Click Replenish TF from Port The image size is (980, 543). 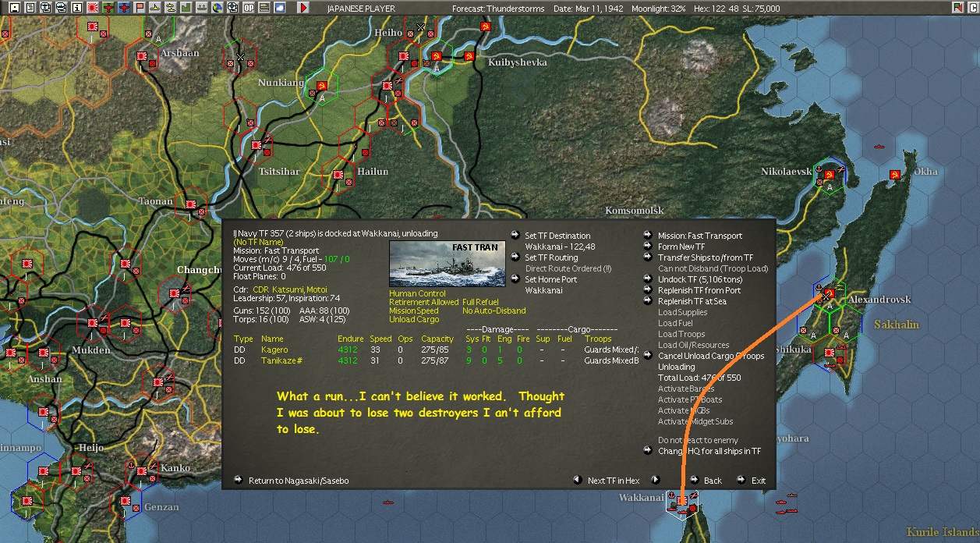pos(699,290)
